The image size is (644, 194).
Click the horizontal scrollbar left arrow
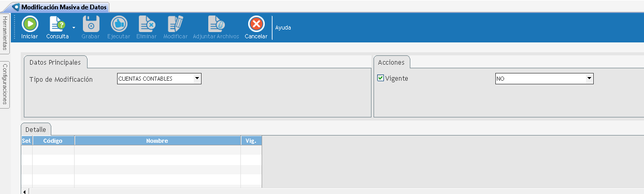[25, 191]
